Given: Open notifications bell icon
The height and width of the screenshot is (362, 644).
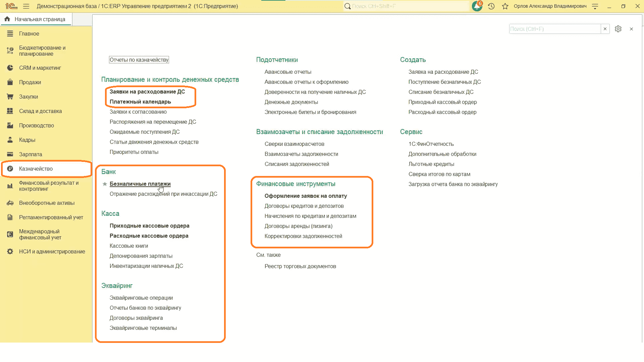Looking at the screenshot, I should coord(477,6).
